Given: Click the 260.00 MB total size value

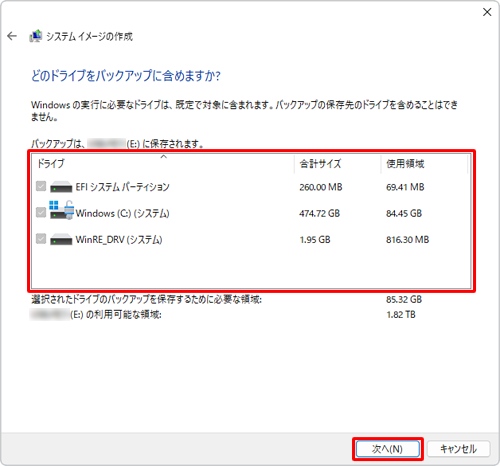Looking at the screenshot, I should click(321, 187).
